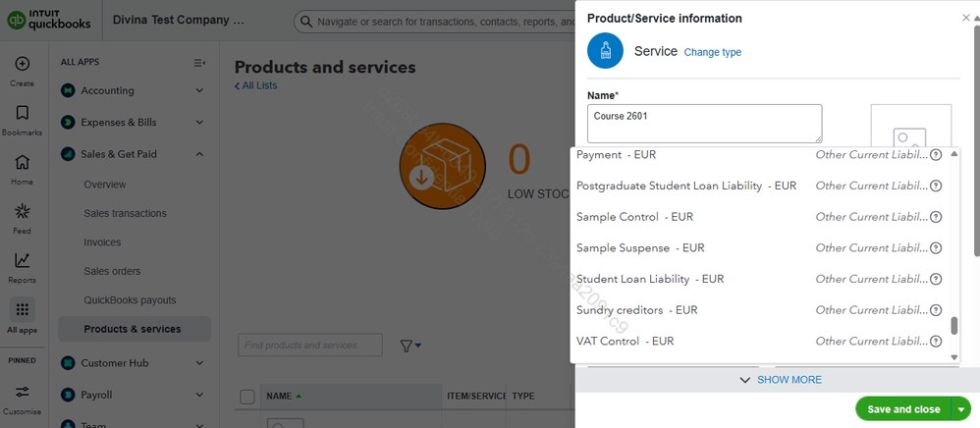Image resolution: width=980 pixels, height=428 pixels.
Task: Click help icon beside Sundry creditors
Action: (x=936, y=310)
